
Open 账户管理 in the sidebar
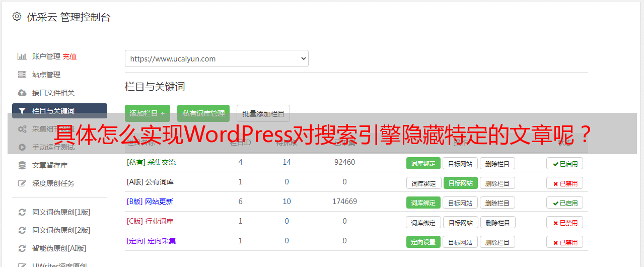(x=46, y=56)
